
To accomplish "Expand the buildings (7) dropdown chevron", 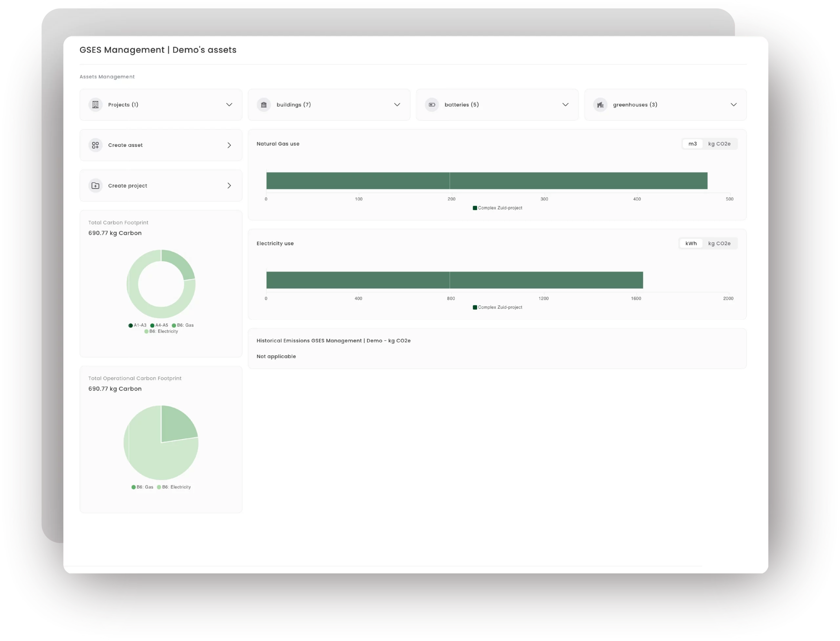I will 397,105.
